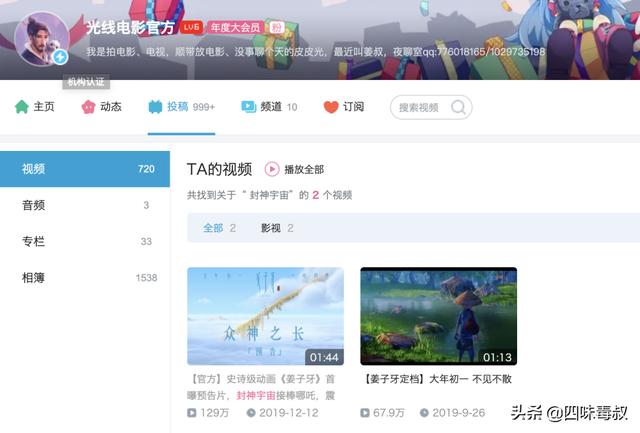Click the 频道 channel play icon

[x=248, y=107]
